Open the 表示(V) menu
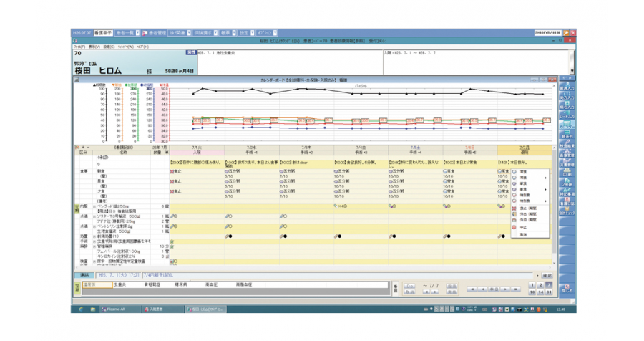The image size is (644, 341). coord(94,47)
